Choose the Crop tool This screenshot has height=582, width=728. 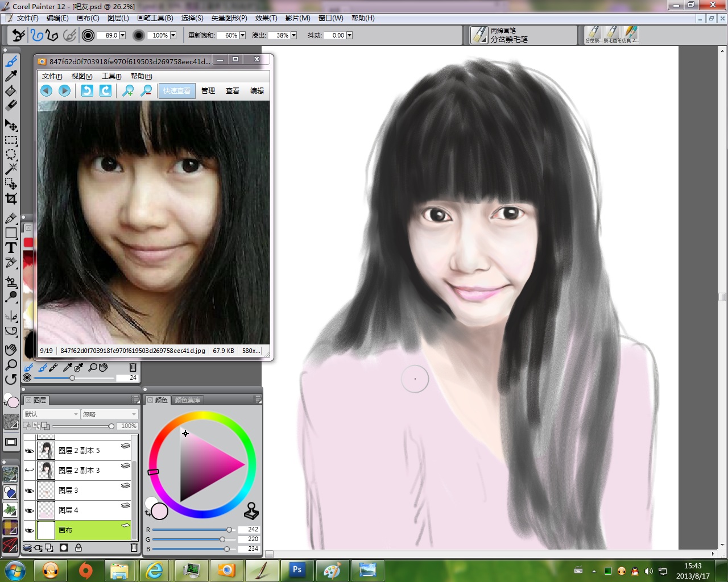pos(11,198)
